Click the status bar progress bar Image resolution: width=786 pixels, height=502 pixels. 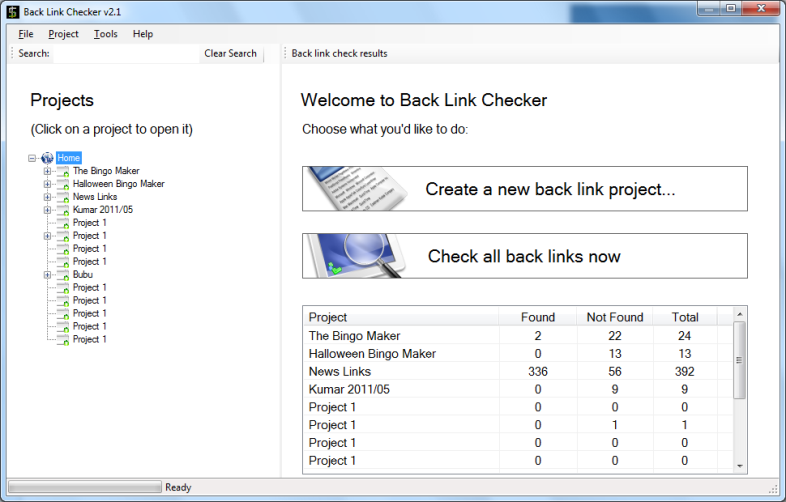[85, 487]
